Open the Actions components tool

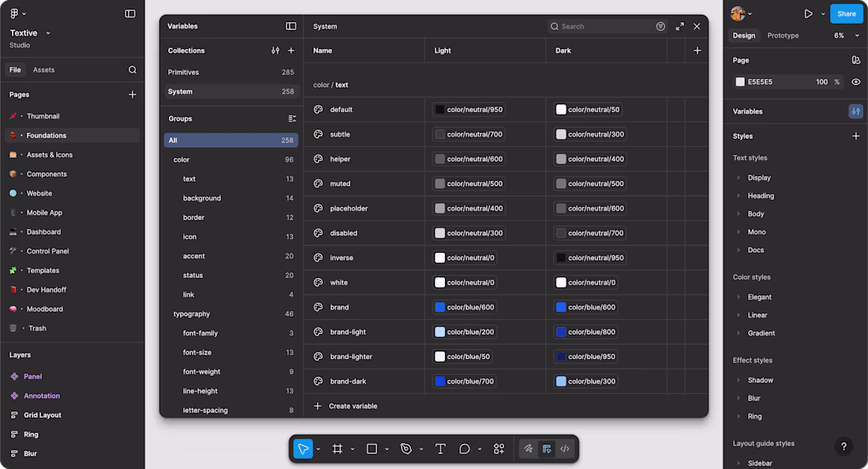click(x=499, y=449)
